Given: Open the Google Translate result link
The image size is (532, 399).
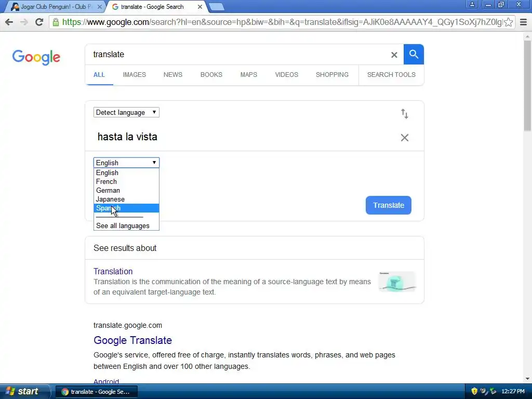Looking at the screenshot, I should coord(132,340).
